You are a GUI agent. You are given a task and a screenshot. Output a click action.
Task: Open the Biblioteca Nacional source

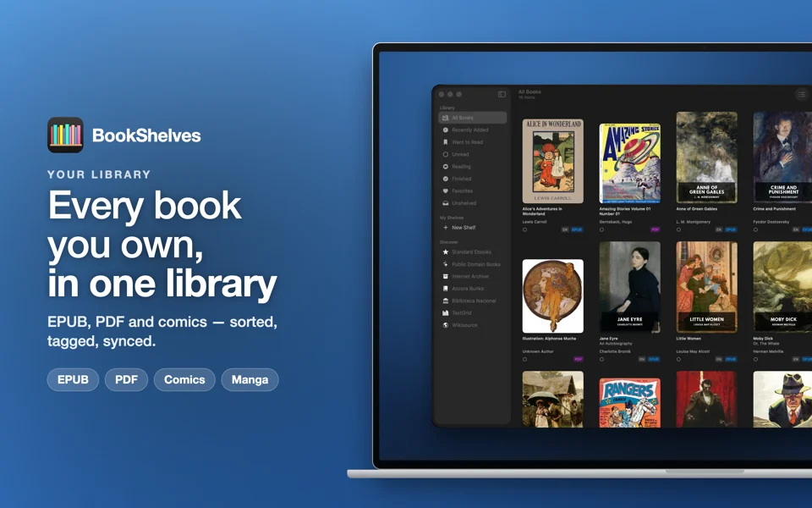coord(472,301)
